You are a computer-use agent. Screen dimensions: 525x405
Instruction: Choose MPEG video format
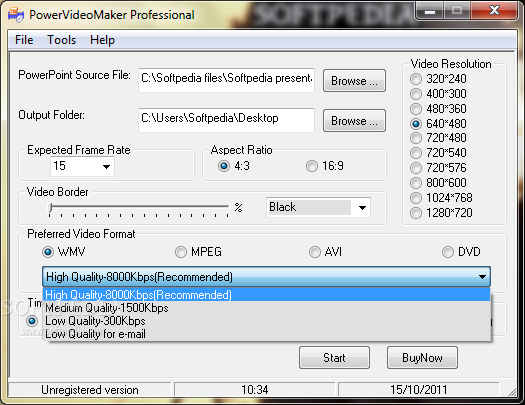(x=198, y=252)
